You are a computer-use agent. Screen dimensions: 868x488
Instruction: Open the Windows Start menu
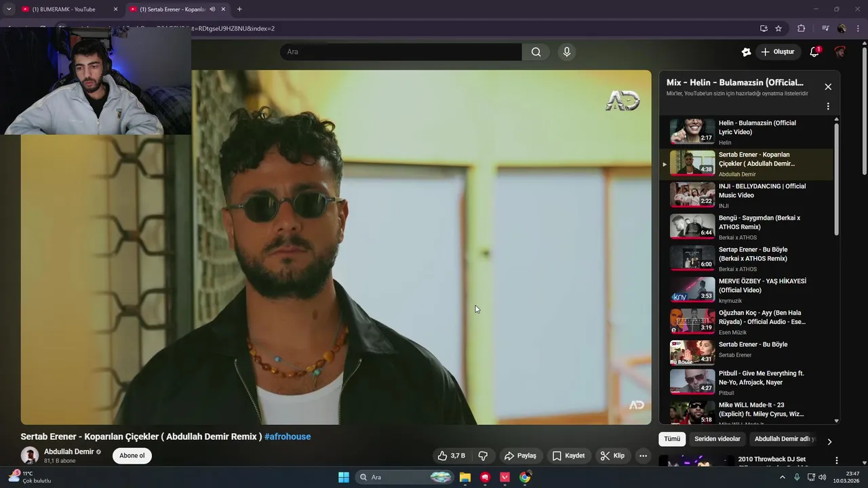point(344,477)
